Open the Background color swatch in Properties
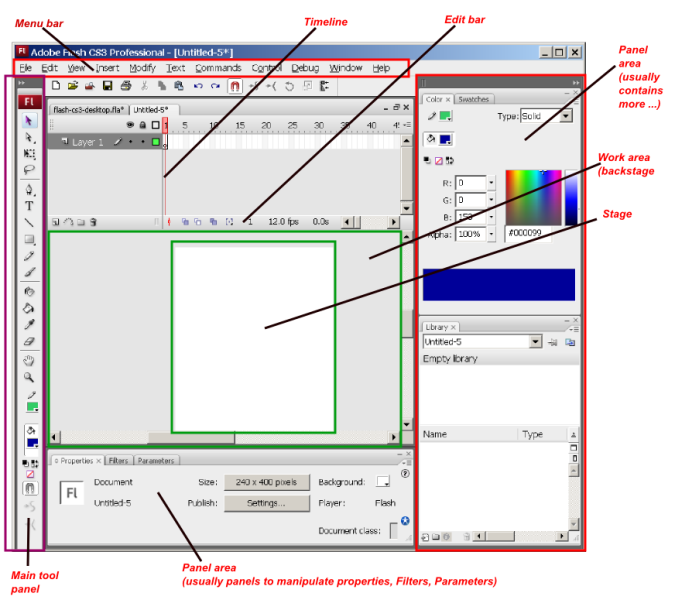Screen dimensions: 675x600 click(383, 481)
